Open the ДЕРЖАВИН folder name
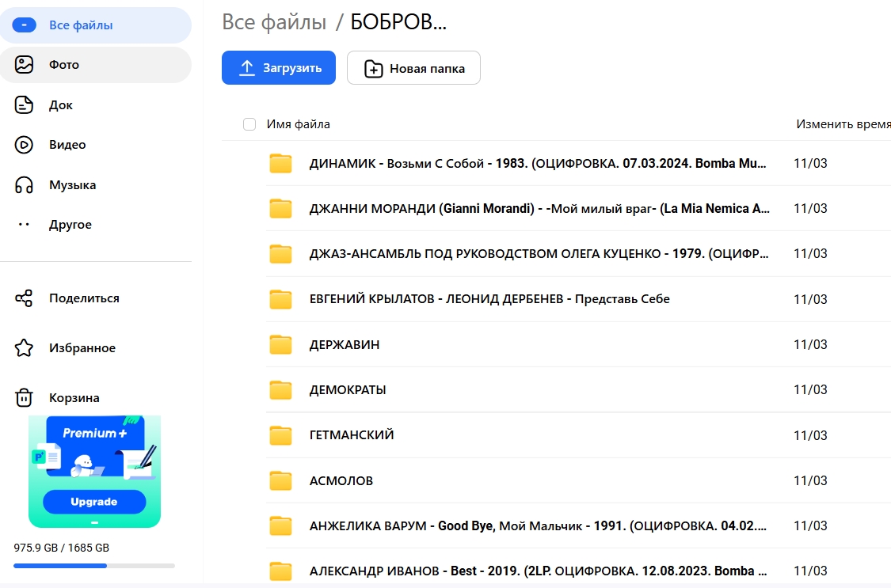891x588 pixels. 345,344
